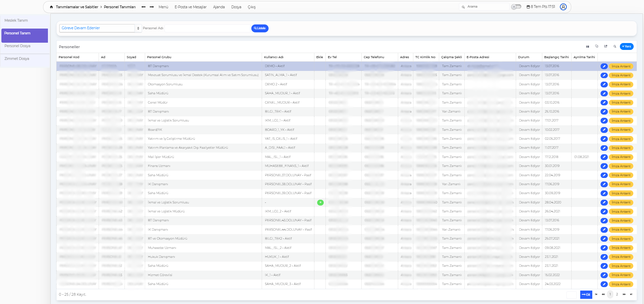This screenshot has width=644, height=304.
Task: Select Personel Dosya in the sidebar
Action: coord(18,46)
